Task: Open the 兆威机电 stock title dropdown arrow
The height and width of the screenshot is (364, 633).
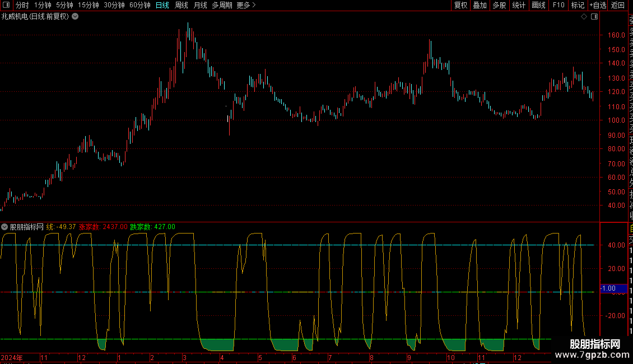Action: tap(75, 17)
